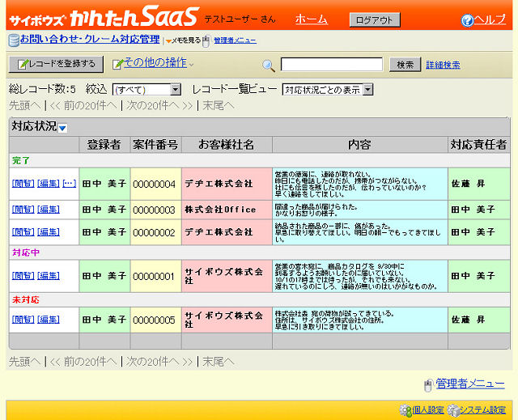
Task: Click the blue sort arrow beside 対応状況
Action: point(62,128)
